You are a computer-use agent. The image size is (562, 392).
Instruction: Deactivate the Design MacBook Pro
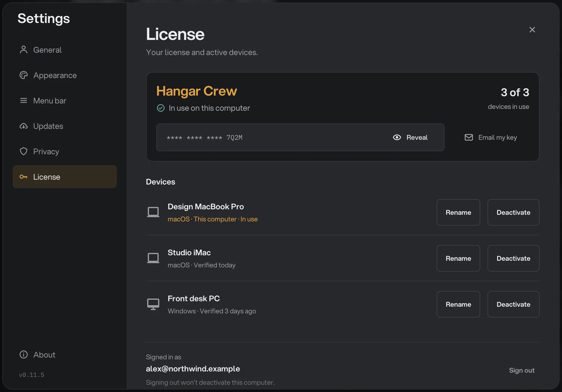[x=513, y=212]
